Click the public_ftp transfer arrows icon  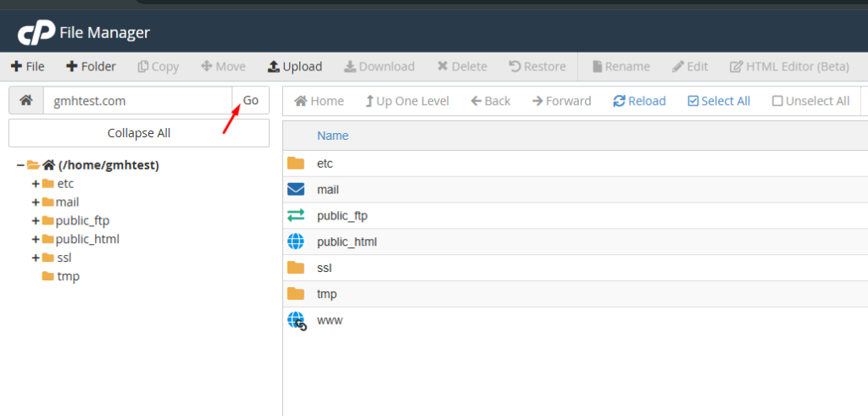tap(296, 216)
